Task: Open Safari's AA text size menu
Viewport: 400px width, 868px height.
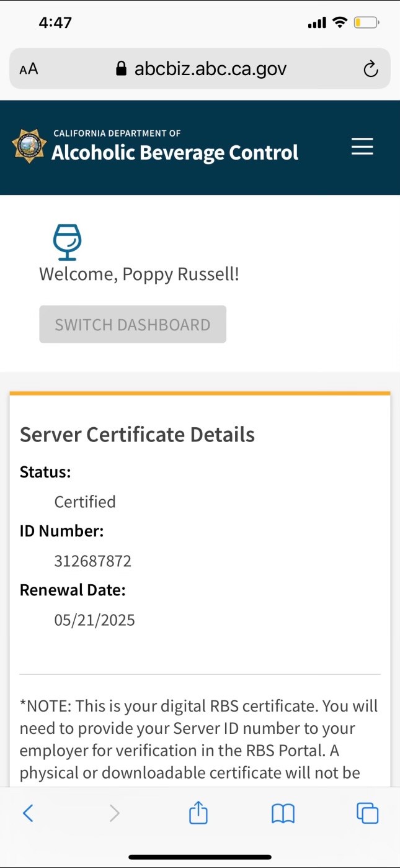Action: click(29, 69)
